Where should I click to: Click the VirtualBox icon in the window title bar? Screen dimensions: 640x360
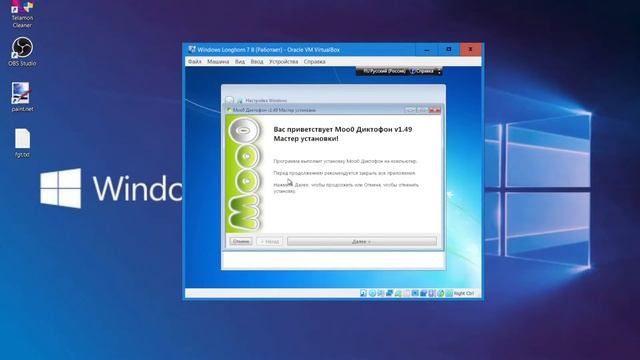191,50
